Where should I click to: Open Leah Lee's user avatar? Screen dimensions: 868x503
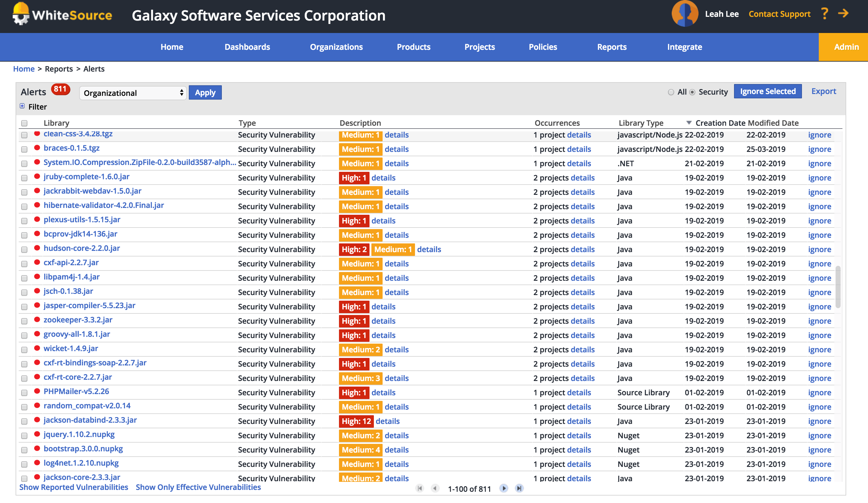point(684,14)
